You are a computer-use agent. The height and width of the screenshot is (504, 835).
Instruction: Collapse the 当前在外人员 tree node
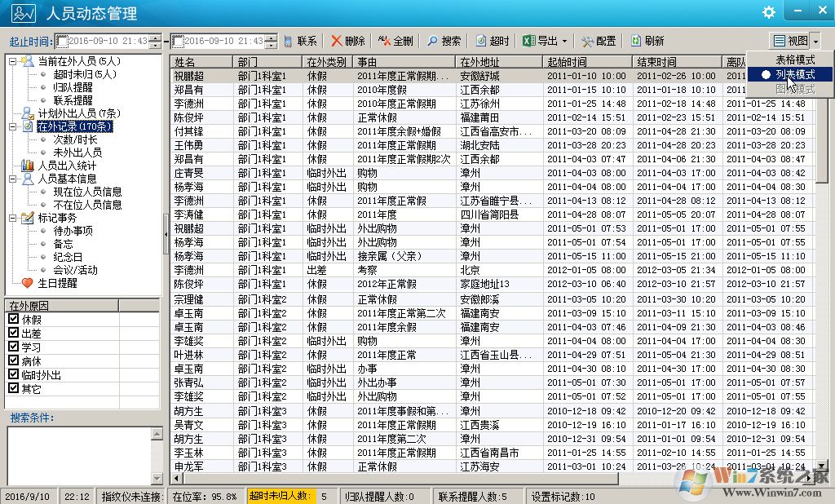pyautogui.click(x=13, y=61)
